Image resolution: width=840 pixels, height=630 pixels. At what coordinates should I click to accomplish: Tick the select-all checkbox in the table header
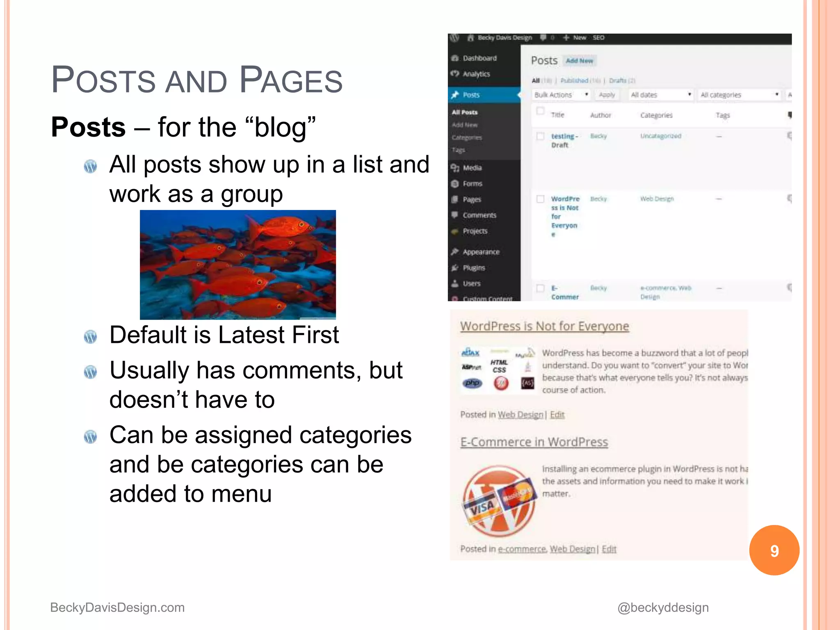(x=541, y=111)
